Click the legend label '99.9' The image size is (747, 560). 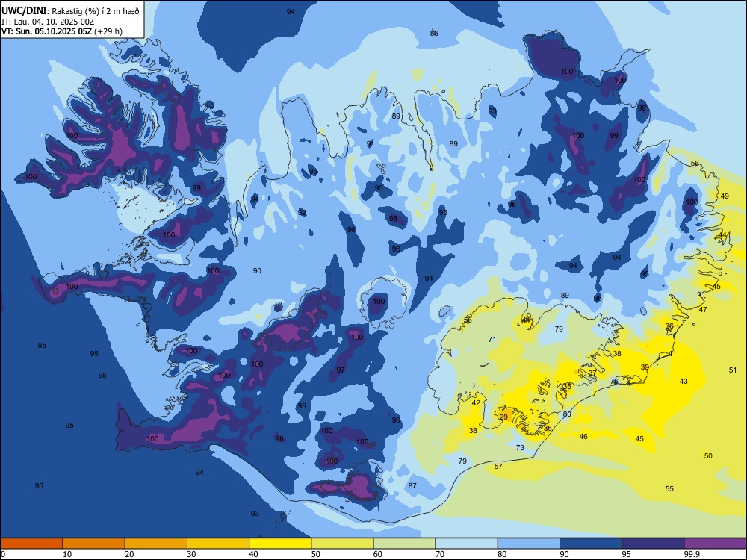click(x=692, y=554)
